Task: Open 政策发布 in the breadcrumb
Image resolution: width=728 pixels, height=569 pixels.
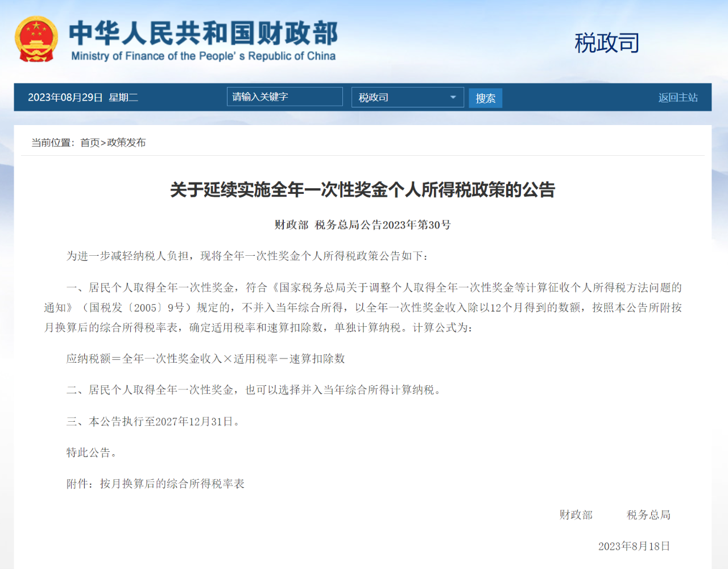Action: [x=126, y=143]
